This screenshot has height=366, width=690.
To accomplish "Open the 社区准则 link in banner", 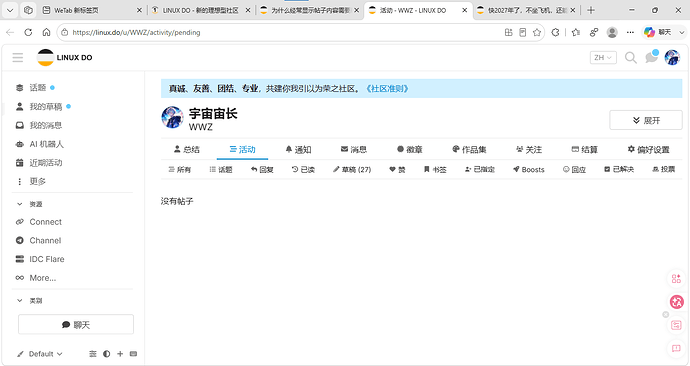I will 387,88.
